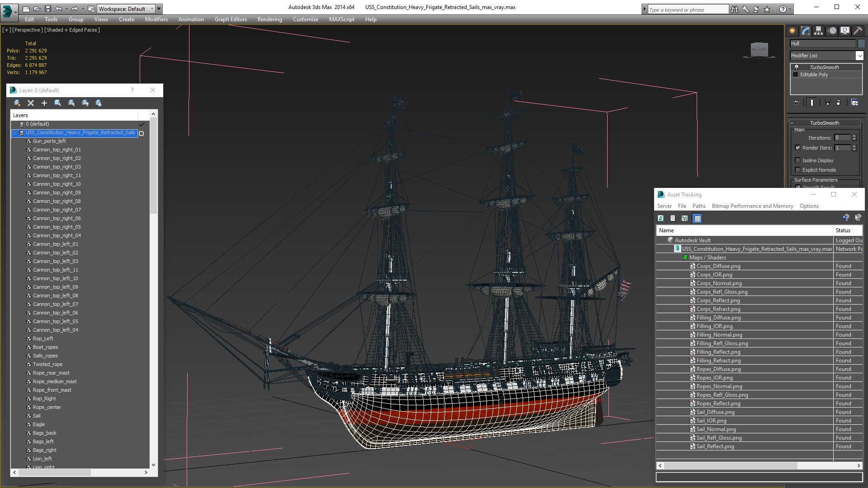Click Pin Stack icon under modifier stack
Viewport: 868px width, 488px height.
796,103
